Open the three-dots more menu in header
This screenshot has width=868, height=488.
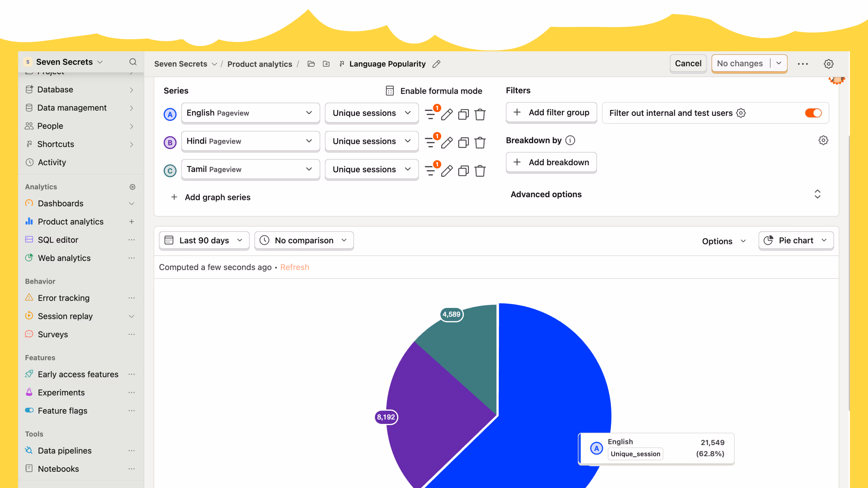pyautogui.click(x=803, y=64)
